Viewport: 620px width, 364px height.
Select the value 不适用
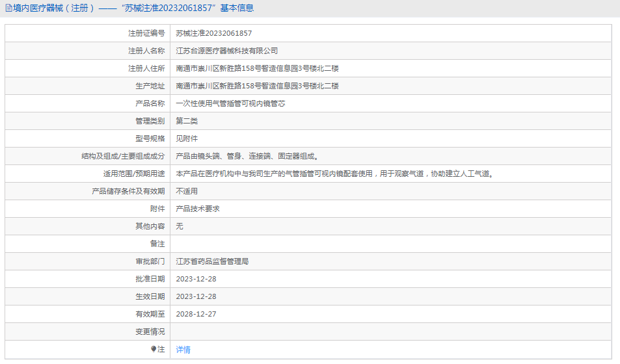(x=187, y=191)
